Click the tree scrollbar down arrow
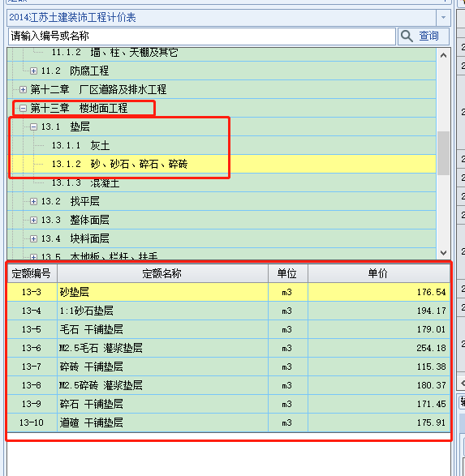The width and height of the screenshot is (465, 476). (x=443, y=252)
